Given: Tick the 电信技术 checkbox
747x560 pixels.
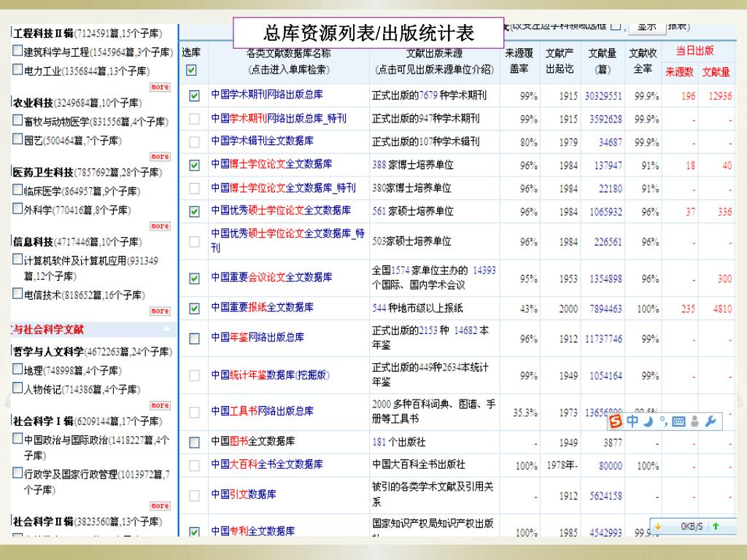Looking at the screenshot, I should coord(18,293).
